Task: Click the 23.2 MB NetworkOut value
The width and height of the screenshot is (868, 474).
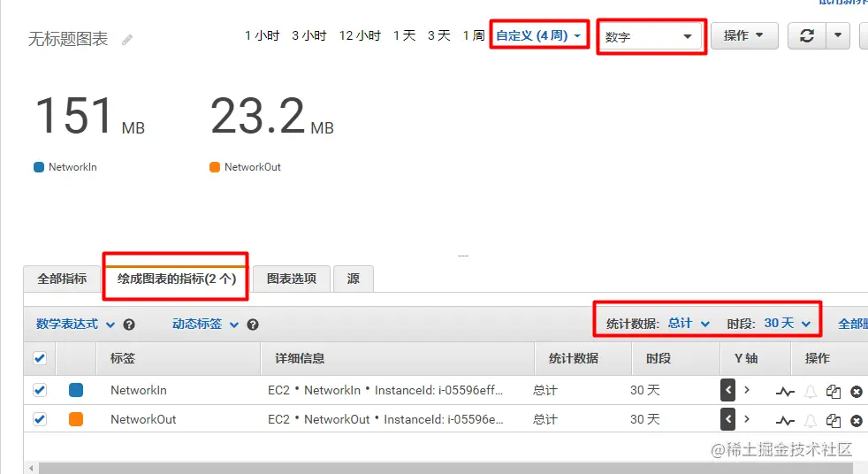Action: (272, 116)
